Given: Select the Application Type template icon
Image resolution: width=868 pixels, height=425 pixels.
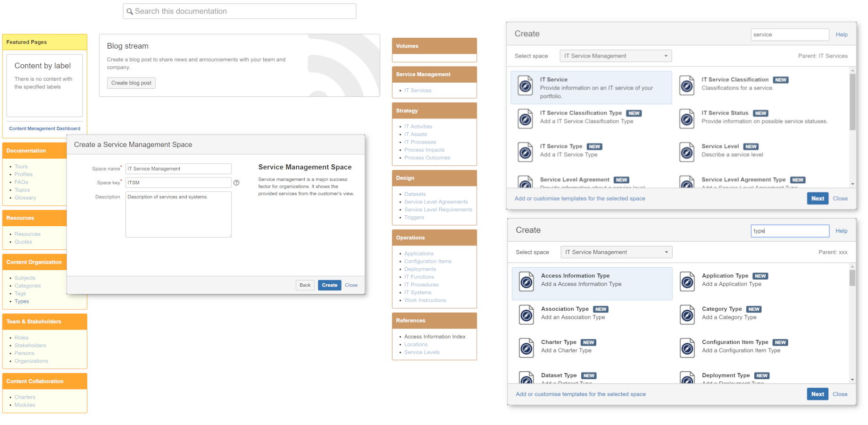Looking at the screenshot, I should [687, 281].
